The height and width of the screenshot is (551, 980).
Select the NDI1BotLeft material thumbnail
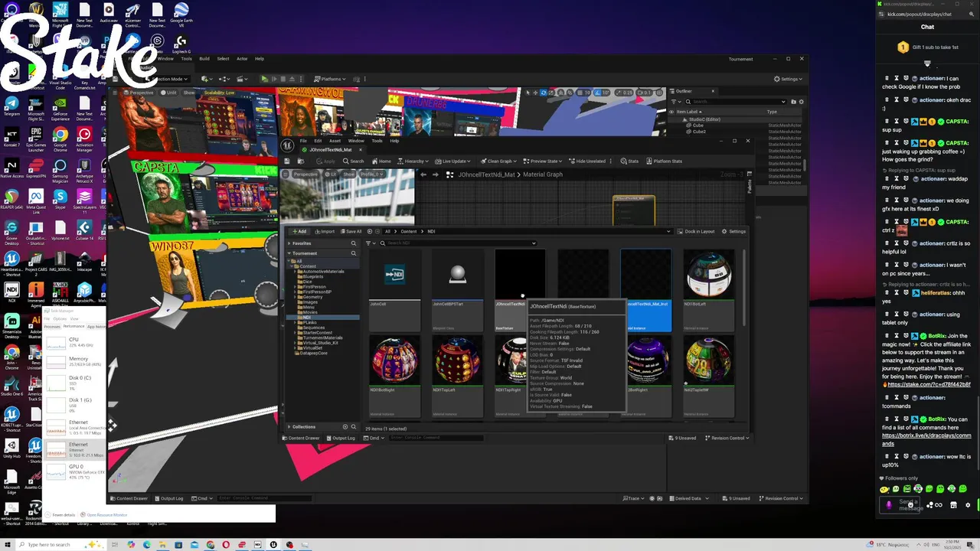[708, 274]
